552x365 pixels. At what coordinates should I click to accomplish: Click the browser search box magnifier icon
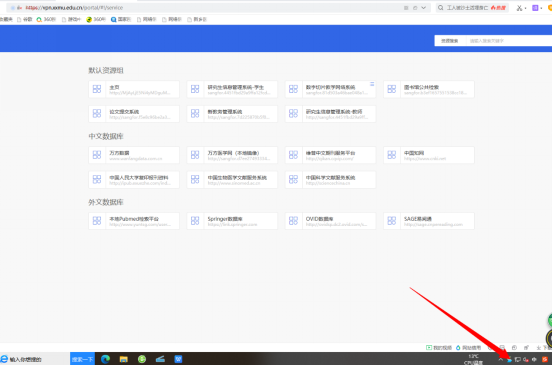440,7
